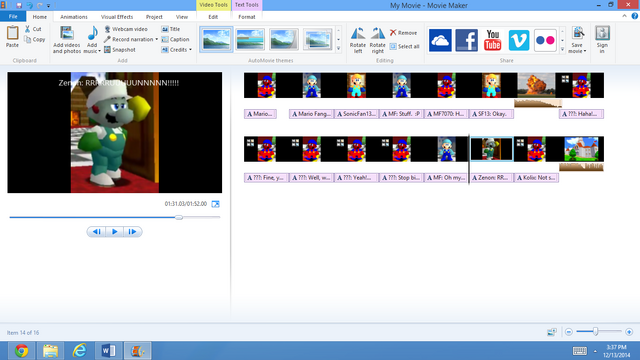Open Add music dropdown arrow

point(99,51)
